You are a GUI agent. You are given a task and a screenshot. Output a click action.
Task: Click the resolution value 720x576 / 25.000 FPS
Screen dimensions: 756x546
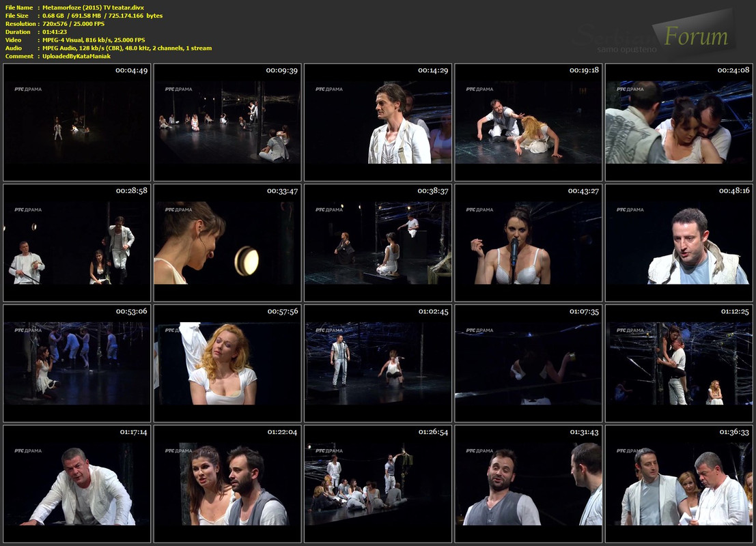click(x=73, y=24)
